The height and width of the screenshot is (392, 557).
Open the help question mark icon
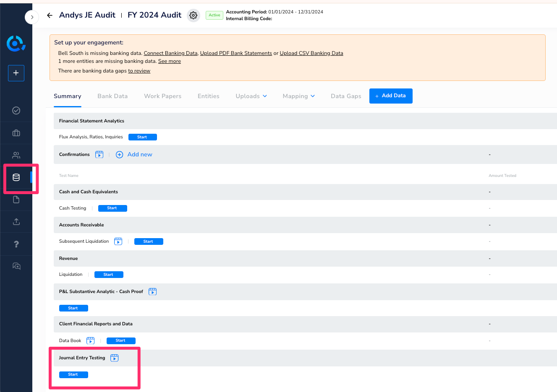pyautogui.click(x=16, y=244)
